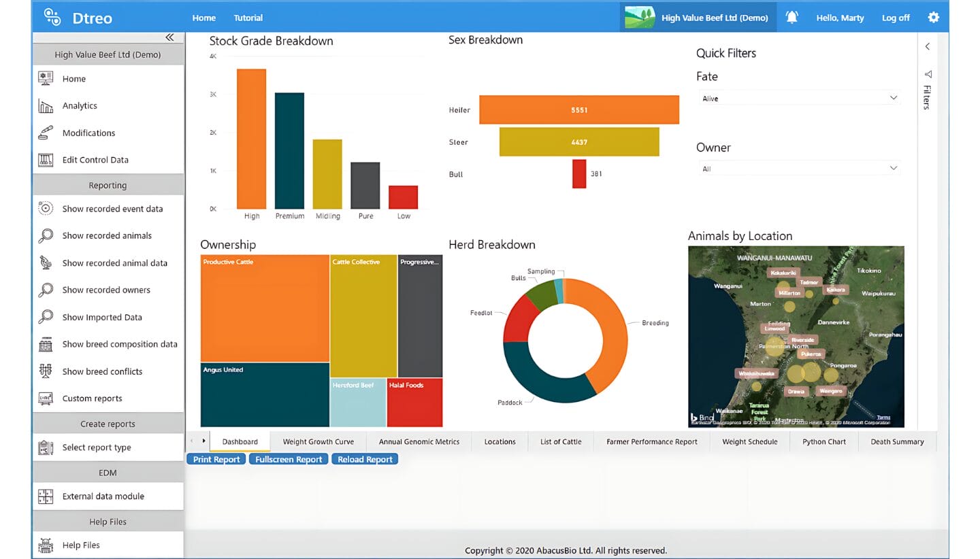The width and height of the screenshot is (980, 559).
Task: Click the Kokakoriki label on the map
Action: point(783,273)
